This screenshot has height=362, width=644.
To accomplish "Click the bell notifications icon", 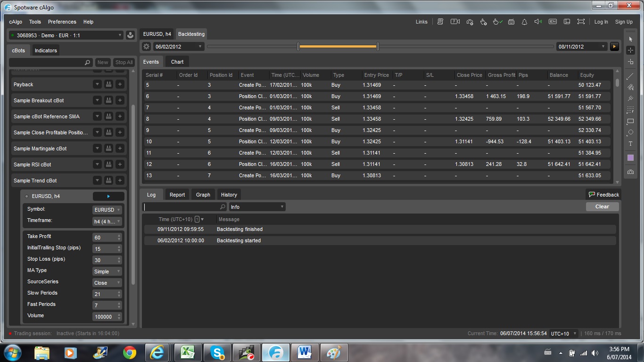I will click(x=524, y=22).
